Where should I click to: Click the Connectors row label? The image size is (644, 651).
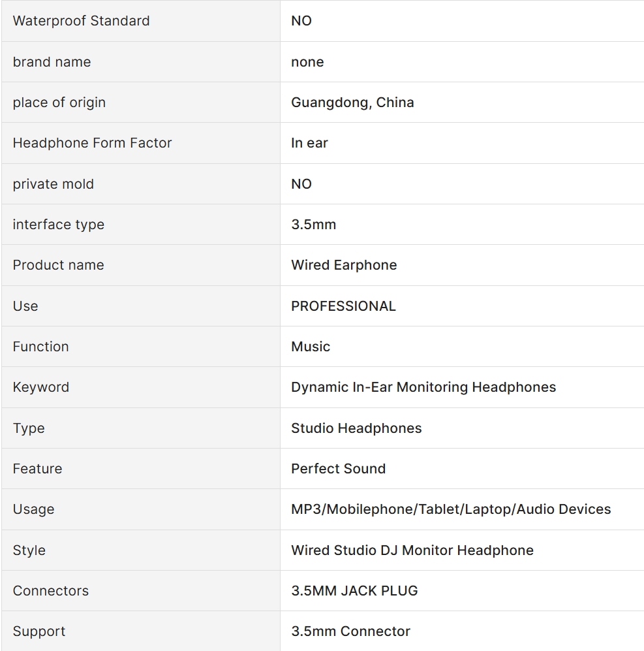click(x=51, y=591)
